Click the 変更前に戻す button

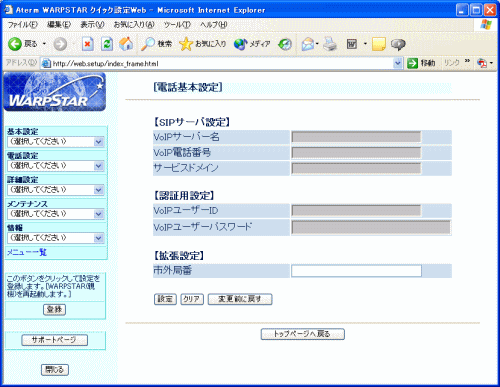[240, 299]
